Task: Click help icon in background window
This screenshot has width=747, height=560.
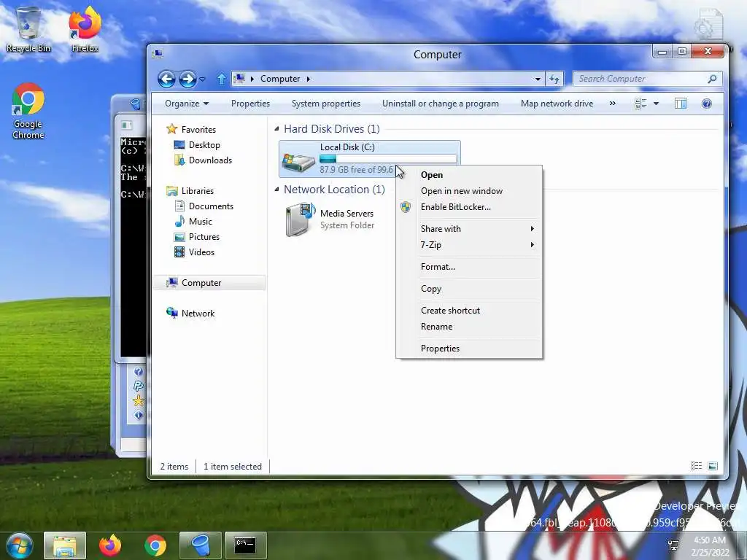Action: 138,371
